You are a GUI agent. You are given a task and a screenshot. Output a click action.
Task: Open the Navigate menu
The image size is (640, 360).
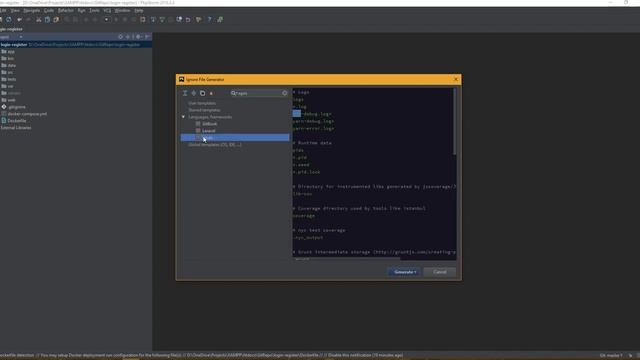point(32,10)
